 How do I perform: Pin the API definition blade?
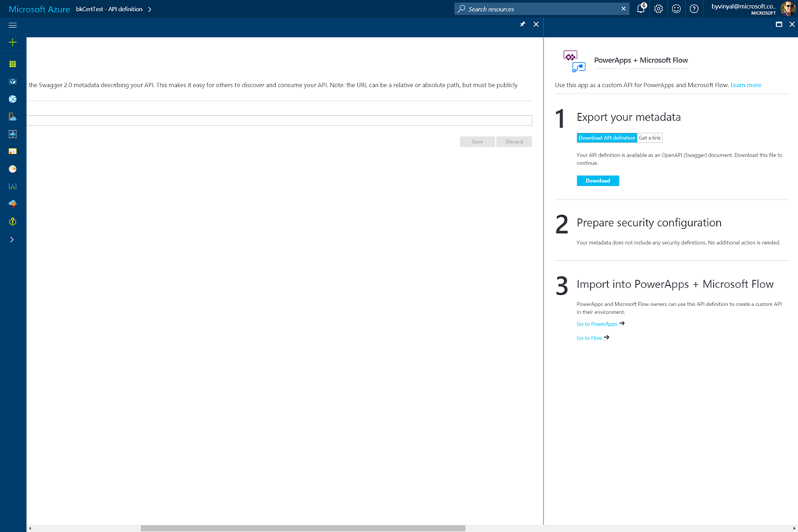522,24
